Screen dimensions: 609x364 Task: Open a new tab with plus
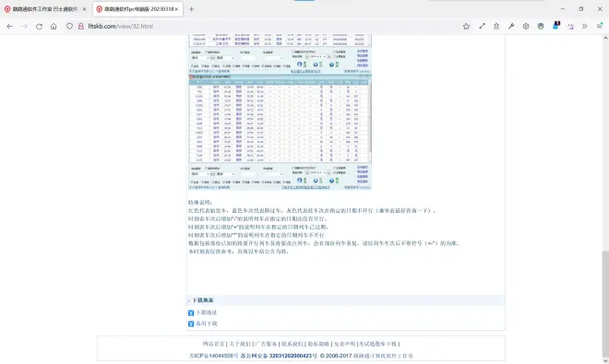click(191, 9)
